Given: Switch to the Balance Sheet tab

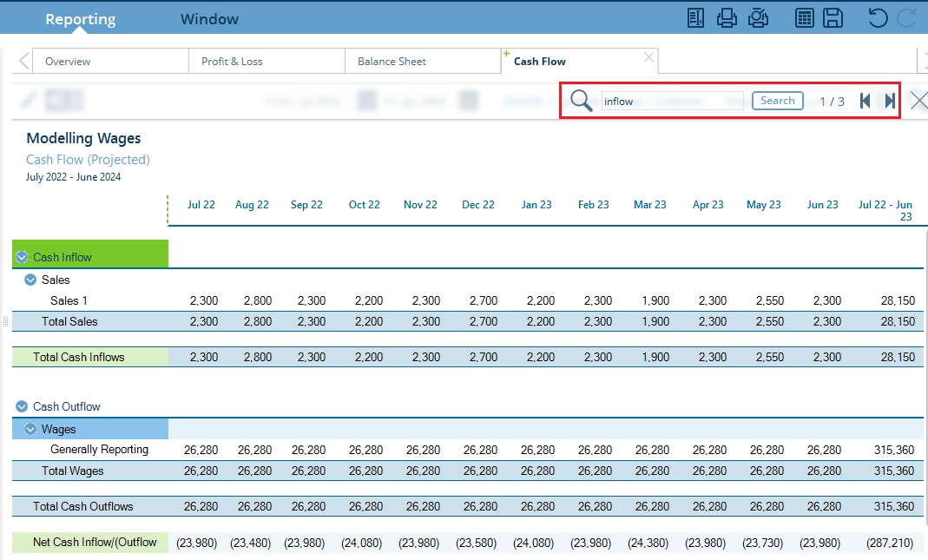Looking at the screenshot, I should (392, 62).
